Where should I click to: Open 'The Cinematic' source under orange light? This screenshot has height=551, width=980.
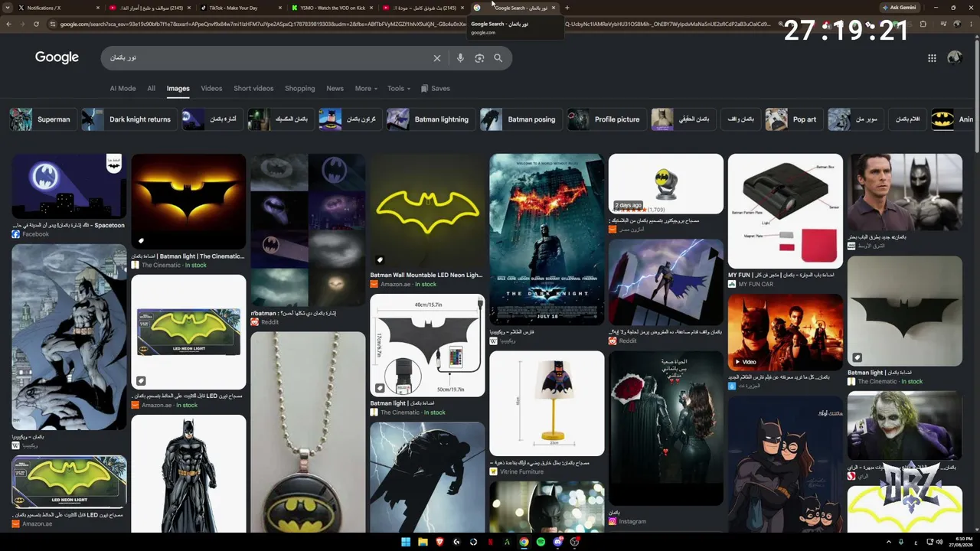coord(161,265)
